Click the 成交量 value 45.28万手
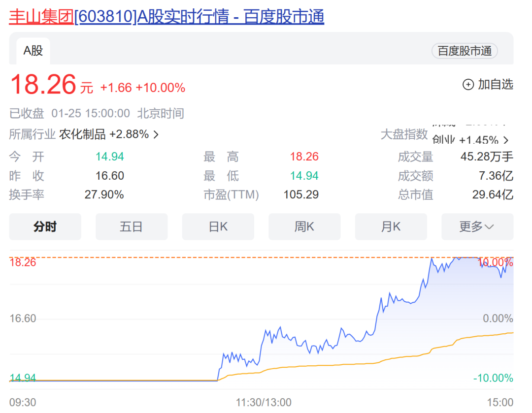 pyautogui.click(x=487, y=157)
